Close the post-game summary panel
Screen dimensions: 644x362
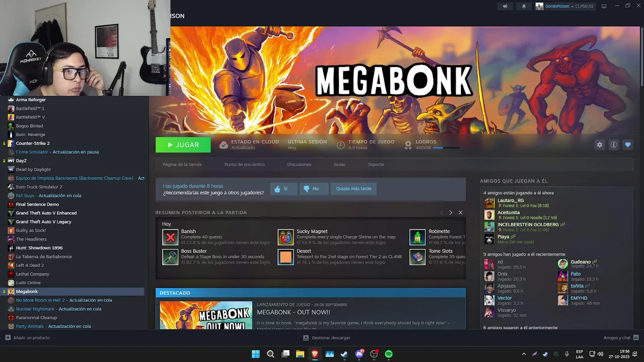(460, 213)
